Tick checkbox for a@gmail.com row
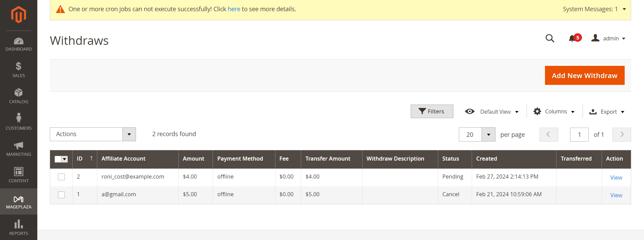The height and width of the screenshot is (240, 644). [x=61, y=195]
